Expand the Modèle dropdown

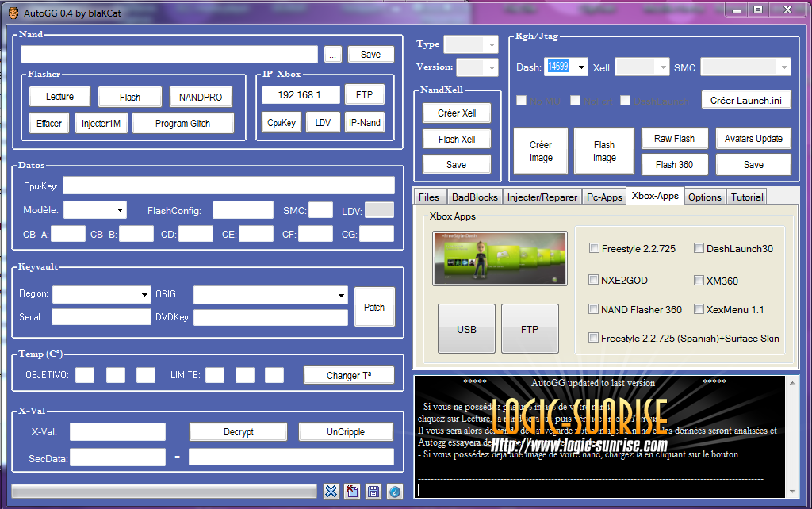click(x=120, y=210)
